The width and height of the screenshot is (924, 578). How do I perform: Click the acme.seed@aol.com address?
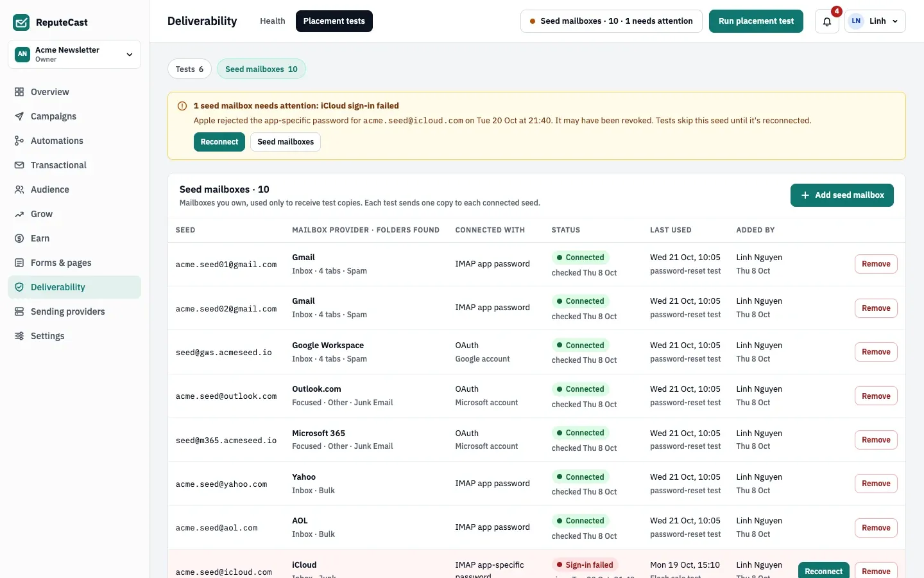pyautogui.click(x=217, y=528)
